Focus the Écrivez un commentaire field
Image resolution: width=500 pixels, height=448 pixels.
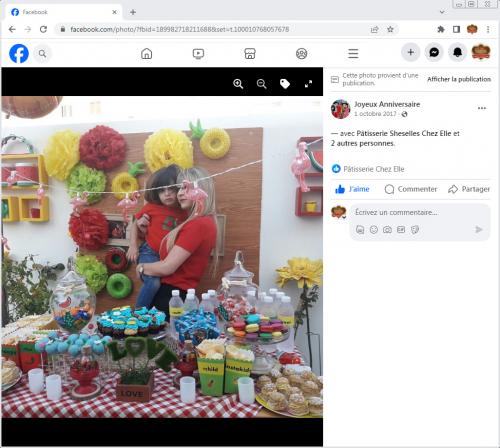[420, 212]
